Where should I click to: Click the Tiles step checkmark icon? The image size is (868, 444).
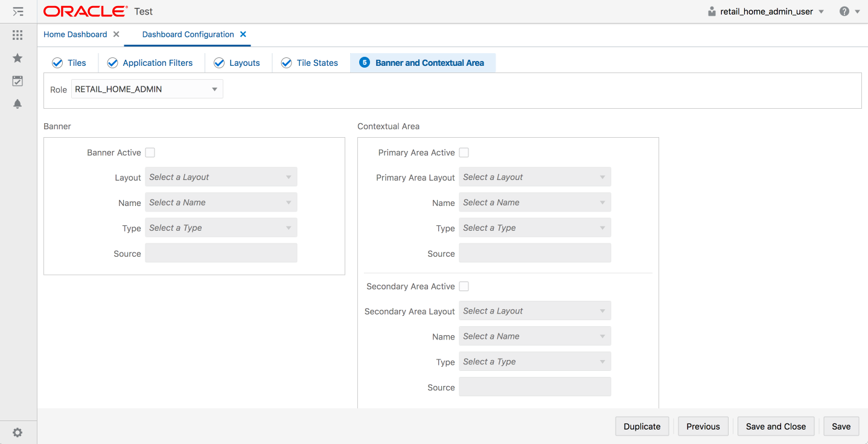coord(57,63)
